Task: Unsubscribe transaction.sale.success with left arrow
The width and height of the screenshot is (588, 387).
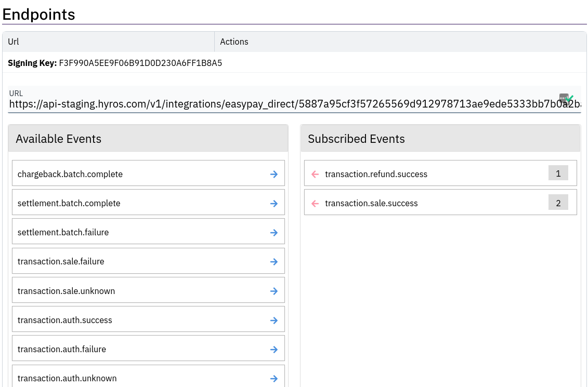Action: tap(315, 204)
